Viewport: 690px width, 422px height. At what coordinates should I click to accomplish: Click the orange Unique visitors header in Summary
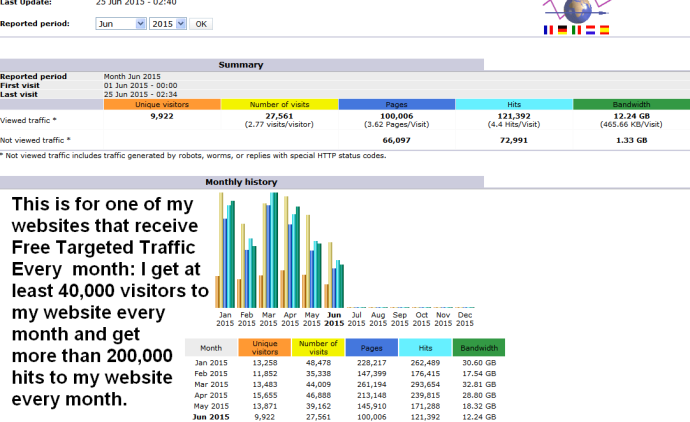[x=162, y=104]
